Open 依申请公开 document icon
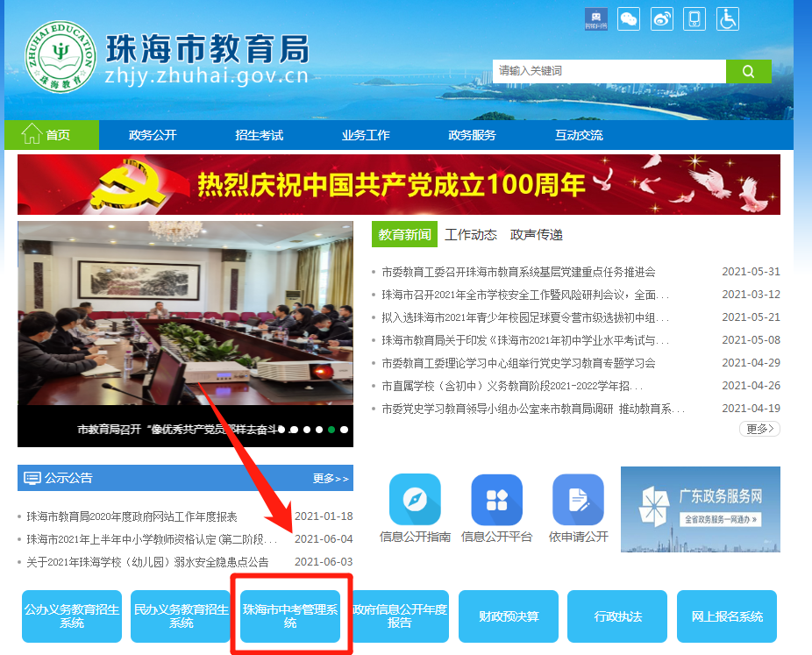Viewport: 812px width, 655px height. (578, 500)
